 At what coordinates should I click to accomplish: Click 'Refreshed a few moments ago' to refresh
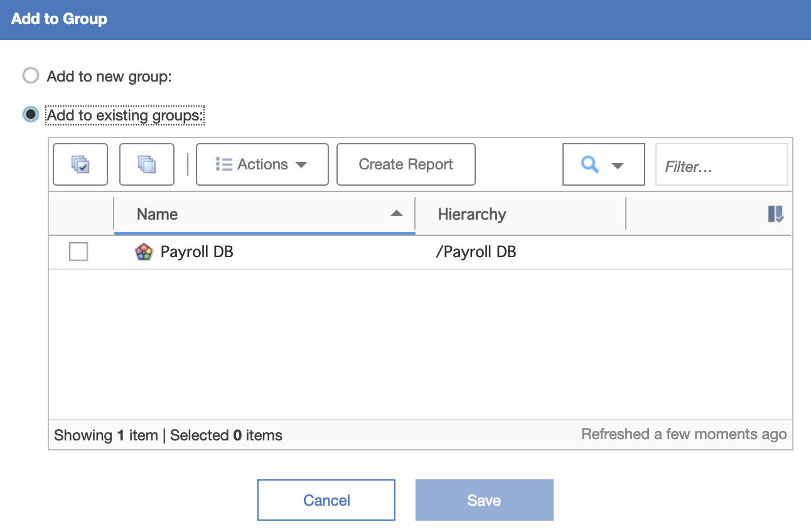(x=684, y=434)
